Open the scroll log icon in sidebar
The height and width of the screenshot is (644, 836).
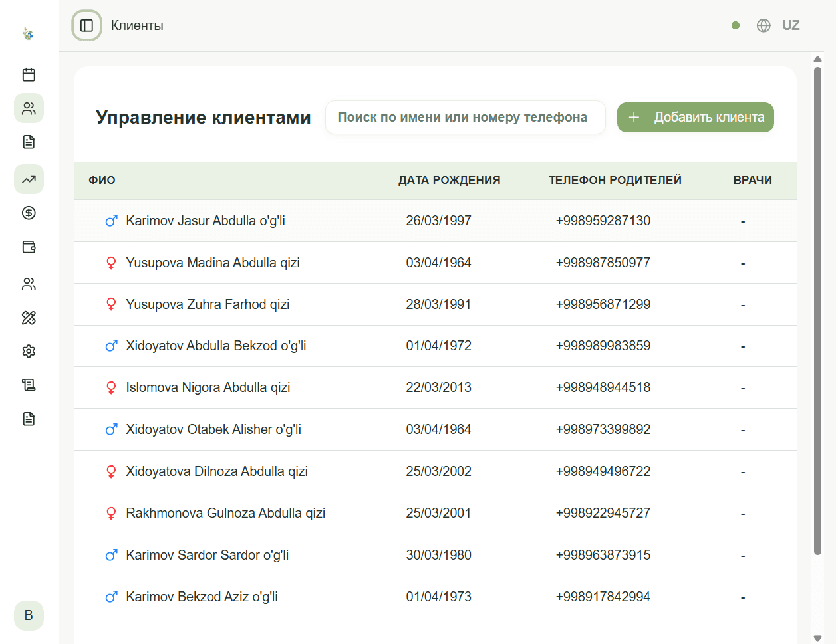(29, 385)
